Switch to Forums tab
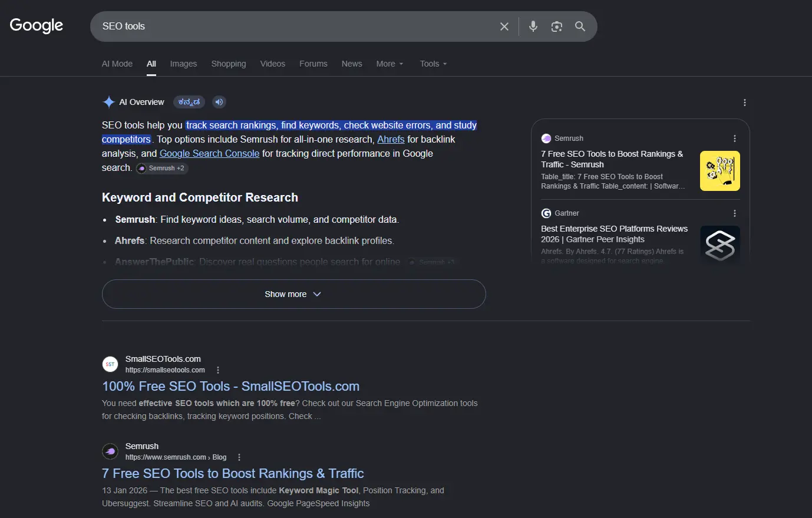The height and width of the screenshot is (518, 812). pos(313,64)
